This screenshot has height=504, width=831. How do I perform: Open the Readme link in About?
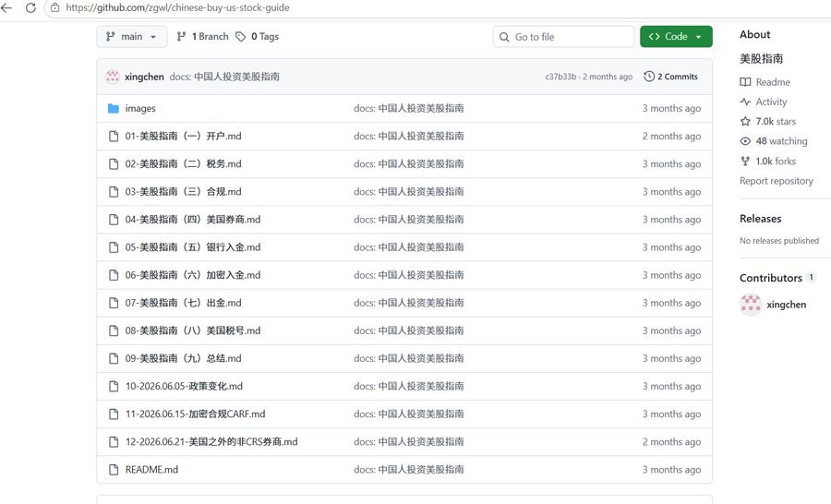coord(773,82)
